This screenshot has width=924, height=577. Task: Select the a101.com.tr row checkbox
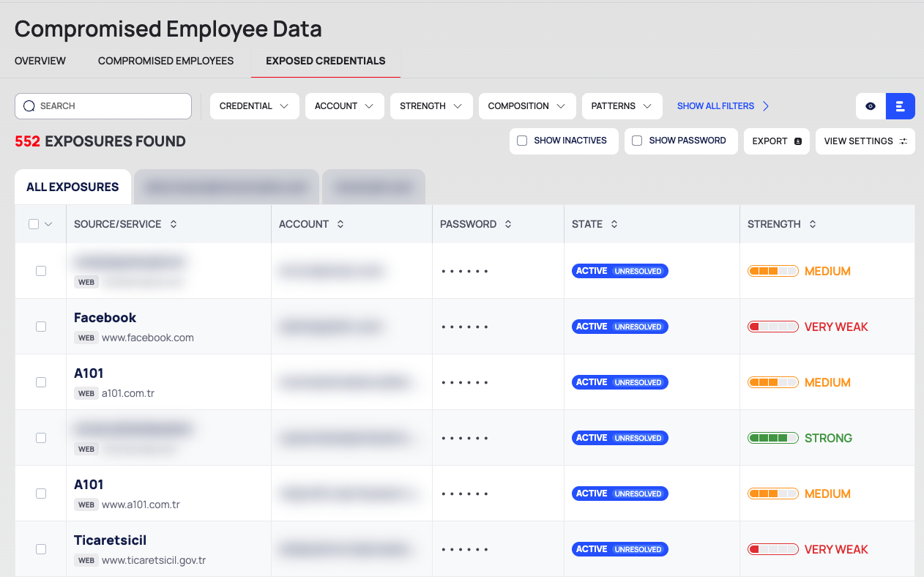click(x=41, y=382)
